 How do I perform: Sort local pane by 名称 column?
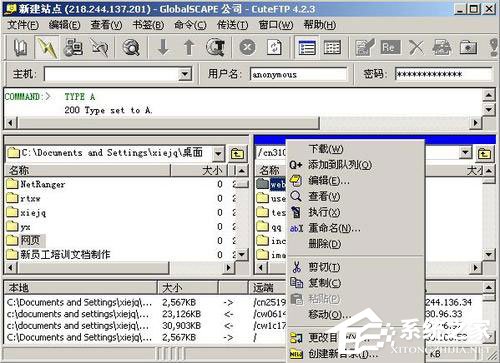[88, 170]
